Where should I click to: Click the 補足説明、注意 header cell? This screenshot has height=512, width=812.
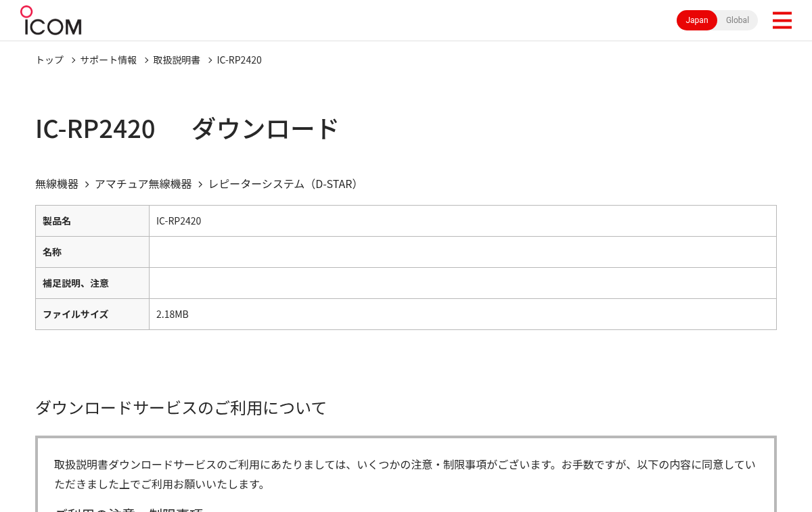(x=92, y=283)
